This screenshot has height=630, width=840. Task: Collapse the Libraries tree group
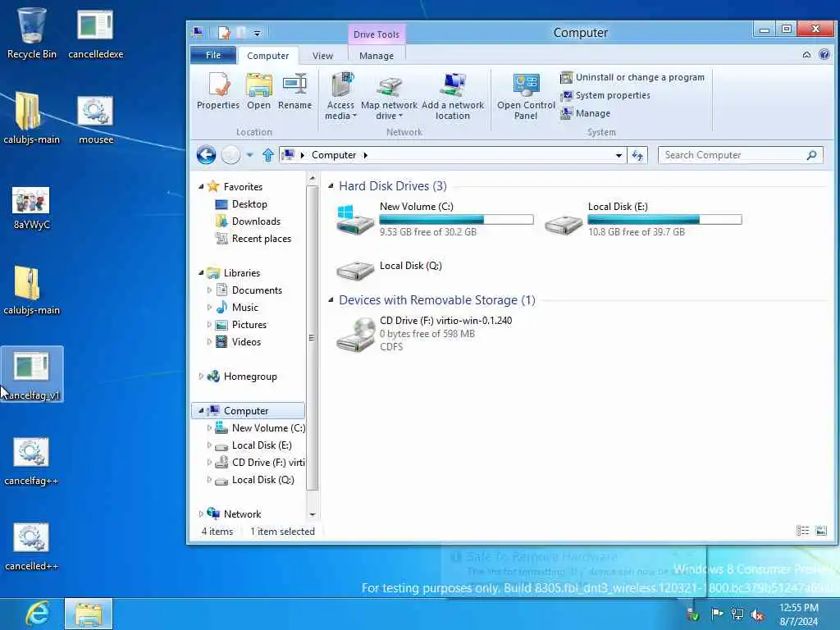pos(201,272)
